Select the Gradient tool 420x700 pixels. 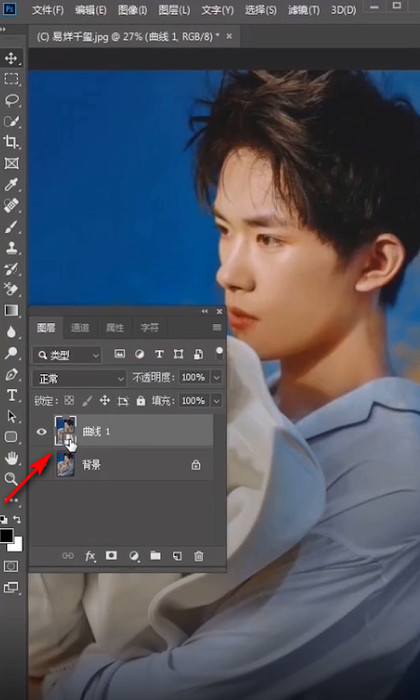[11, 311]
